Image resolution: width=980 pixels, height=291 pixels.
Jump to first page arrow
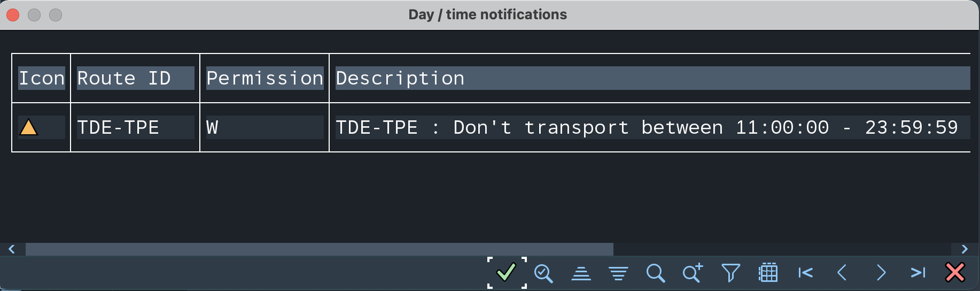coord(805,273)
